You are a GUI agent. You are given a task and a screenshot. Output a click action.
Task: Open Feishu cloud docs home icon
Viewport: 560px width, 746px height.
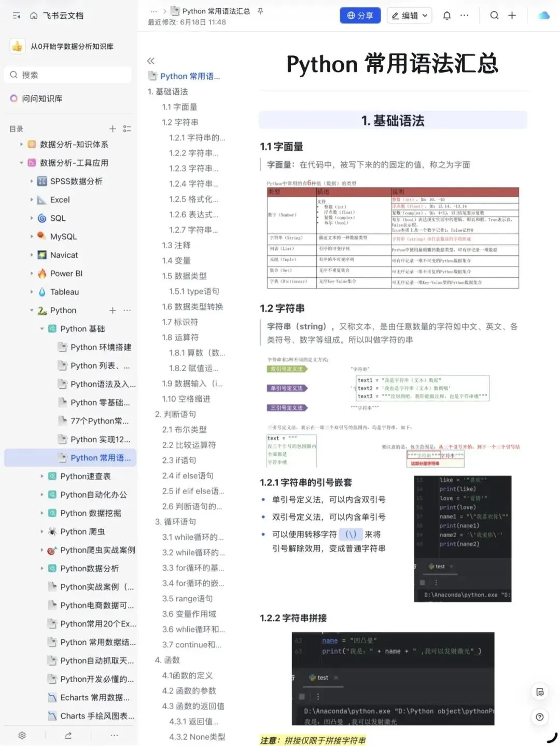click(34, 16)
